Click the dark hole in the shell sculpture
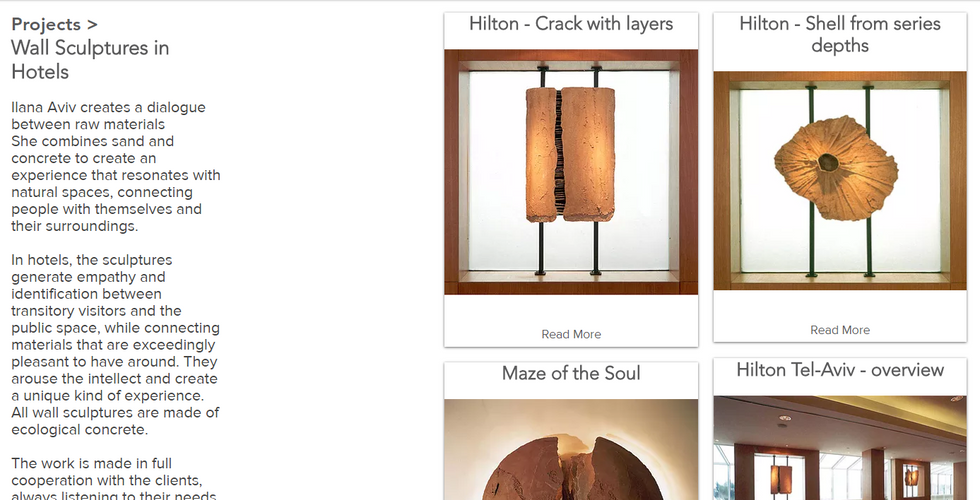The height and width of the screenshot is (500, 980). point(828,162)
